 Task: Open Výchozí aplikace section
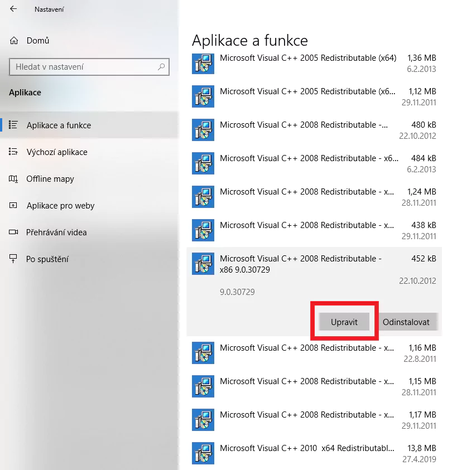pos(89,152)
